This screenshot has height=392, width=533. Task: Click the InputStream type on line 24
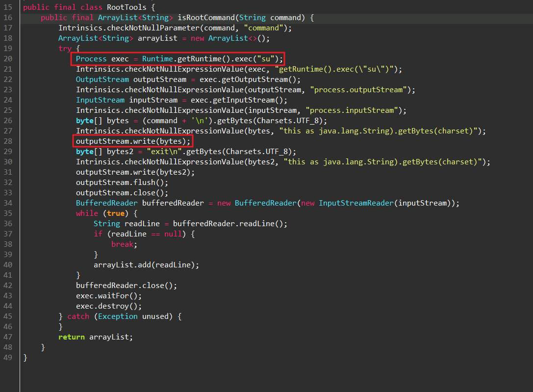[x=100, y=100]
